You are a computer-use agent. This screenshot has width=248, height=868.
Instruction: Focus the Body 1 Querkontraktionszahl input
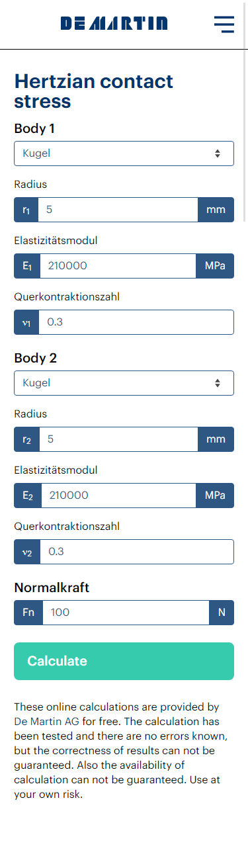pyautogui.click(x=136, y=323)
